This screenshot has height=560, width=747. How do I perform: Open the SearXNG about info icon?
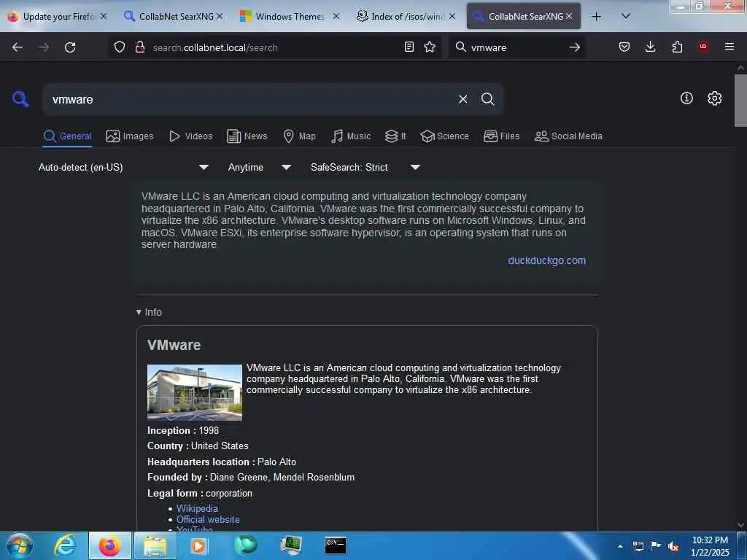click(x=686, y=98)
